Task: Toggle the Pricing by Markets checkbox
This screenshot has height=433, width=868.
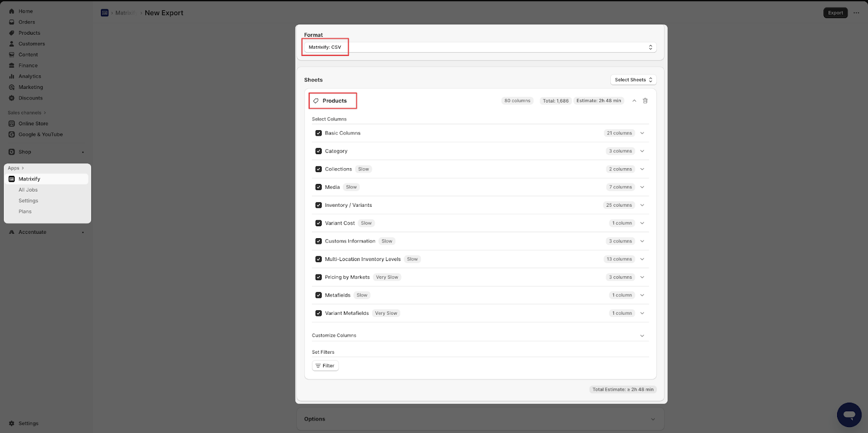Action: [x=318, y=277]
